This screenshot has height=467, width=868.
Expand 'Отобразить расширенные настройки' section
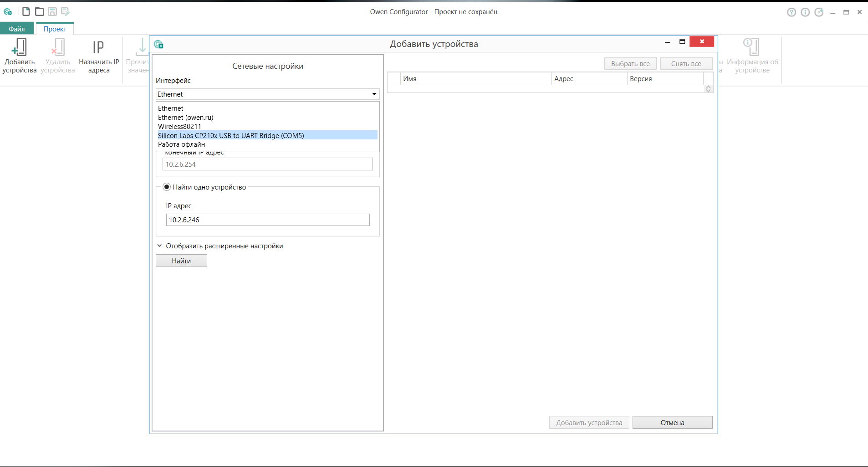220,246
